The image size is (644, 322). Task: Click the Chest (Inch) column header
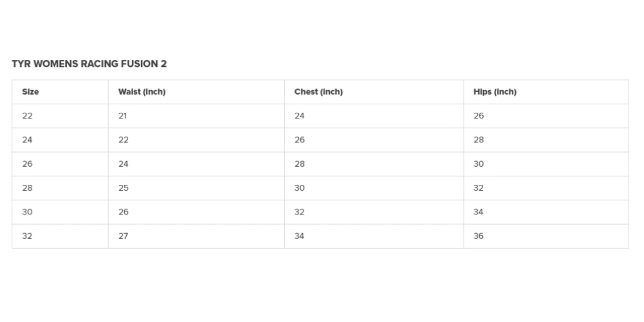pyautogui.click(x=318, y=92)
